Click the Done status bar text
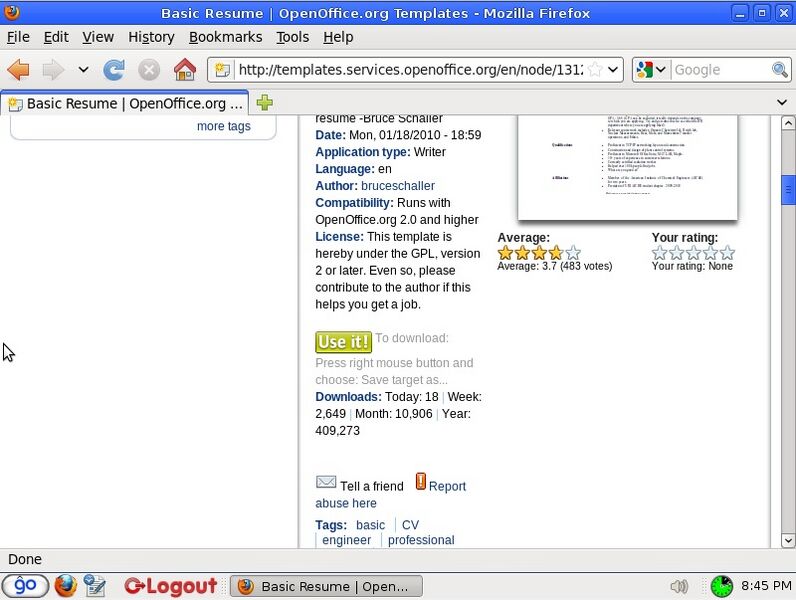796x600 pixels. pos(25,559)
